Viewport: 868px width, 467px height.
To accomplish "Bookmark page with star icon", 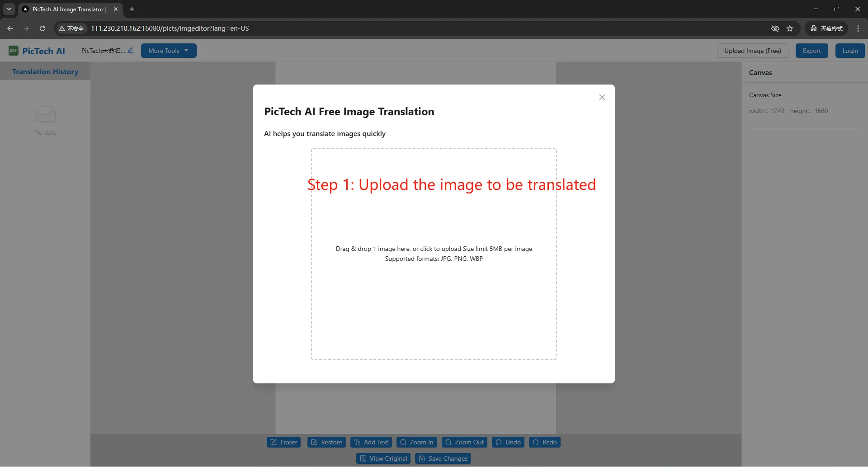I will click(790, 28).
